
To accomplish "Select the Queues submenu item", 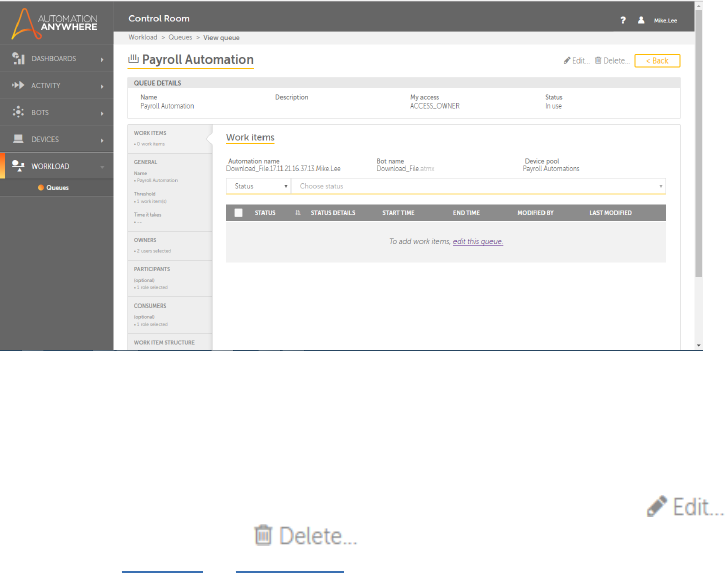I will [56, 187].
